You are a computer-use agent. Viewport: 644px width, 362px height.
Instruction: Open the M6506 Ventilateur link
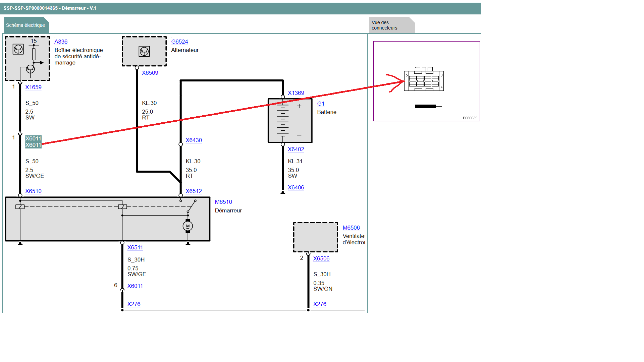(x=351, y=228)
